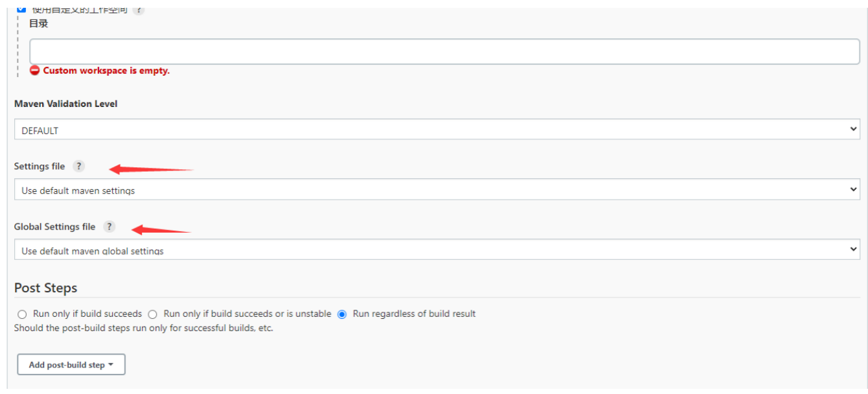This screenshot has width=868, height=394.
Task: Click the red error icon for custom workspace
Action: pos(35,71)
